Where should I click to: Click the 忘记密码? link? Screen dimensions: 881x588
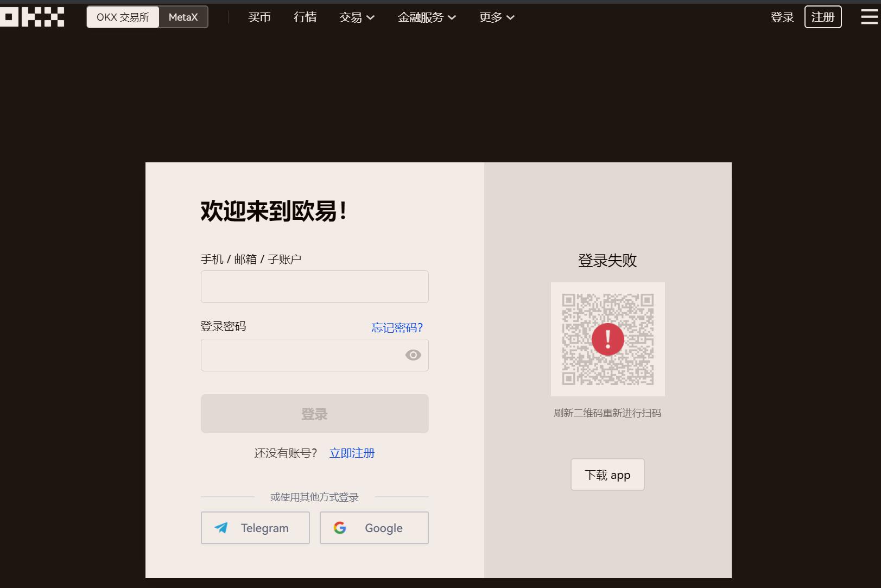[x=397, y=327]
